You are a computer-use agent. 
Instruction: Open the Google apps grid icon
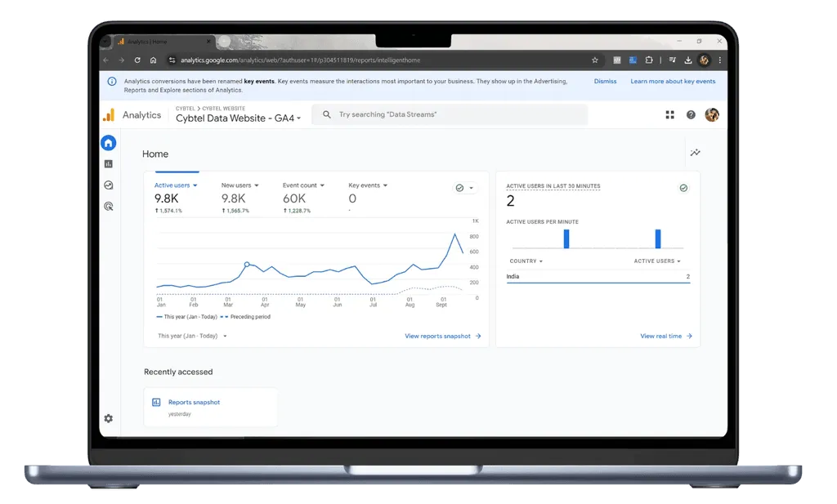tap(670, 114)
